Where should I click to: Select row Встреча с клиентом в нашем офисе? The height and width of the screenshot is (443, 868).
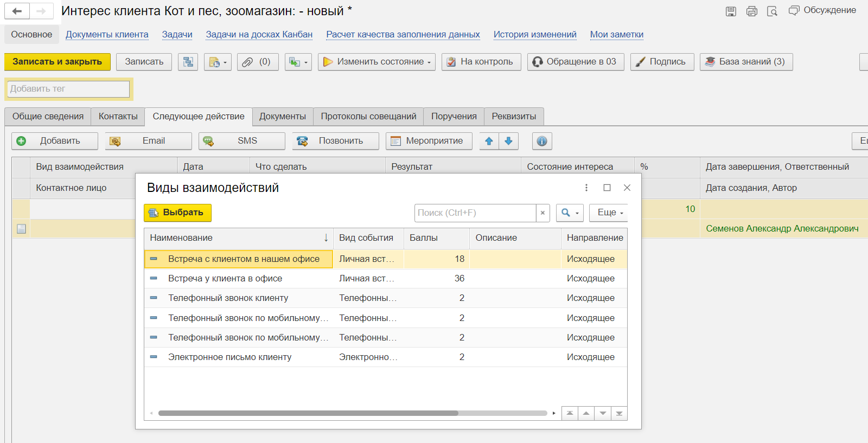(x=386, y=259)
